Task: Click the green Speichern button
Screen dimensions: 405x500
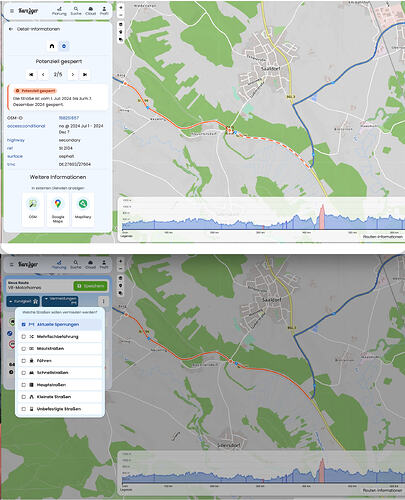Action: pyautogui.click(x=91, y=286)
